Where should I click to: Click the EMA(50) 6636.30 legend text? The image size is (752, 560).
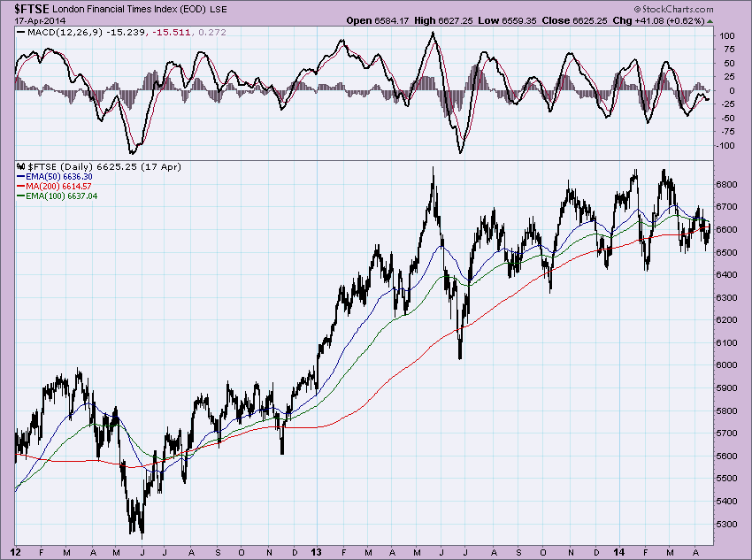click(59, 176)
